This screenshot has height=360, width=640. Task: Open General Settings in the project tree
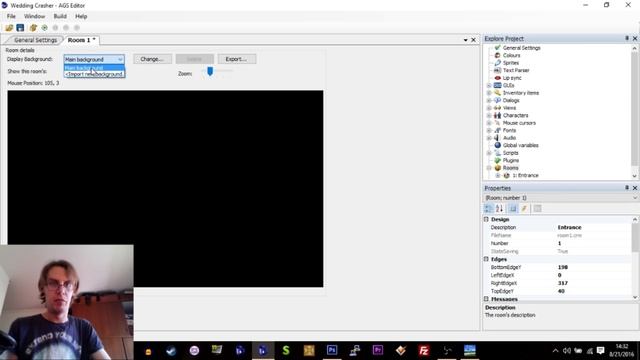point(521,48)
